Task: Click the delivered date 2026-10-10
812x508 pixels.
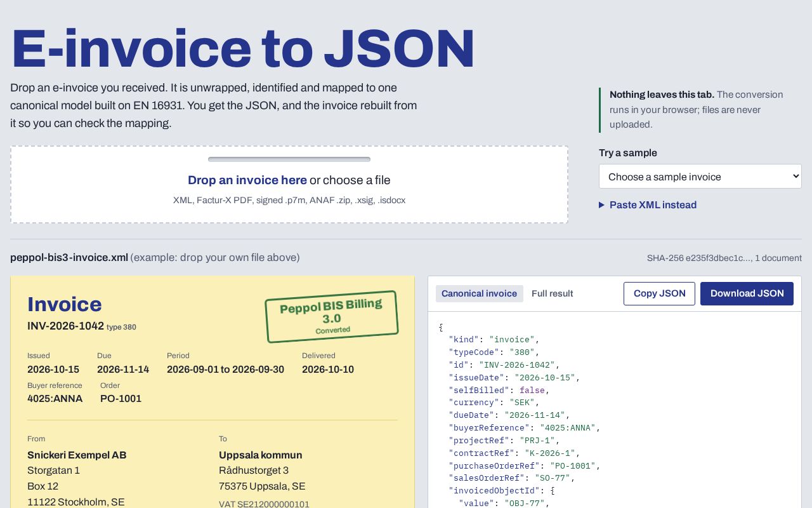Action: 328,370
